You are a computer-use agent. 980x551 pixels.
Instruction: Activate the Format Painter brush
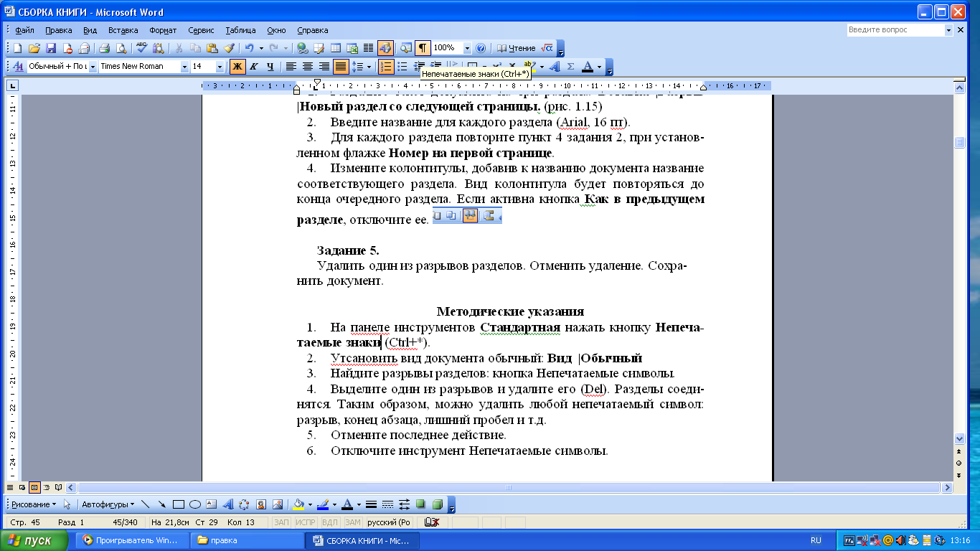[x=229, y=48]
